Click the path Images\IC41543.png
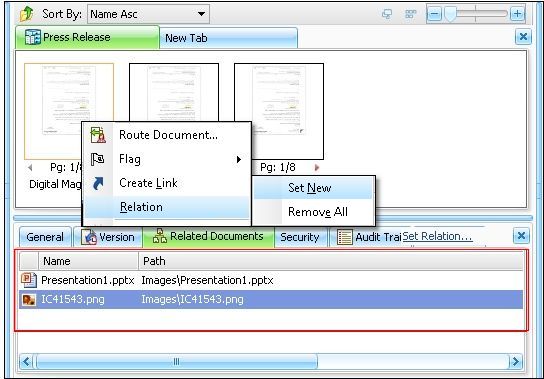Screen dimensions: 544x379 [192, 299]
